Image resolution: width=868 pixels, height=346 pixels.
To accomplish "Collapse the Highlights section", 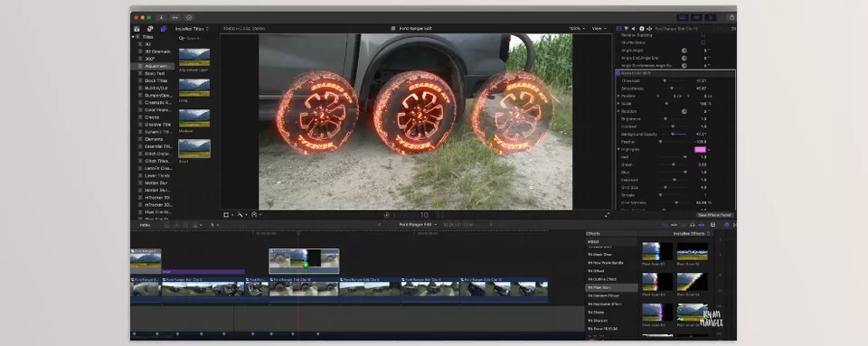I will tap(618, 149).
